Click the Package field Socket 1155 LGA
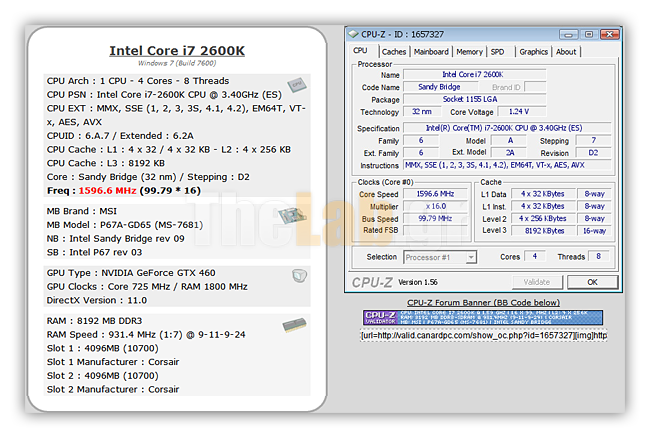The image size is (650, 438). coord(475,99)
